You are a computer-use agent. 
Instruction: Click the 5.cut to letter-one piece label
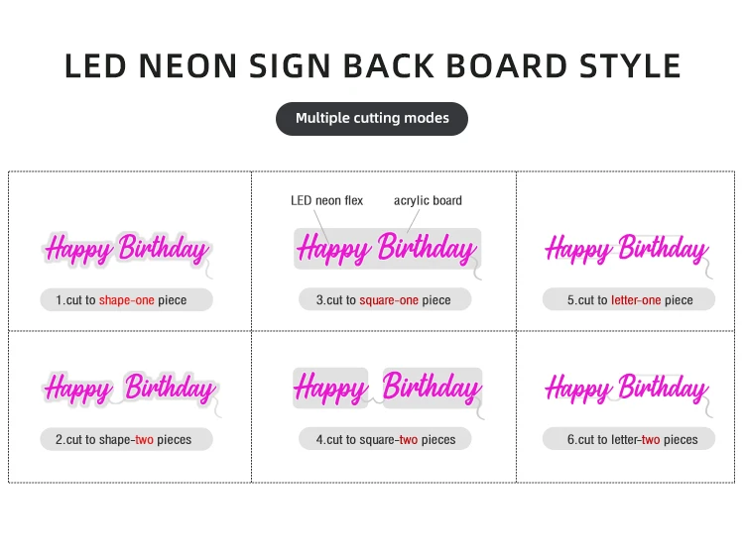629,299
